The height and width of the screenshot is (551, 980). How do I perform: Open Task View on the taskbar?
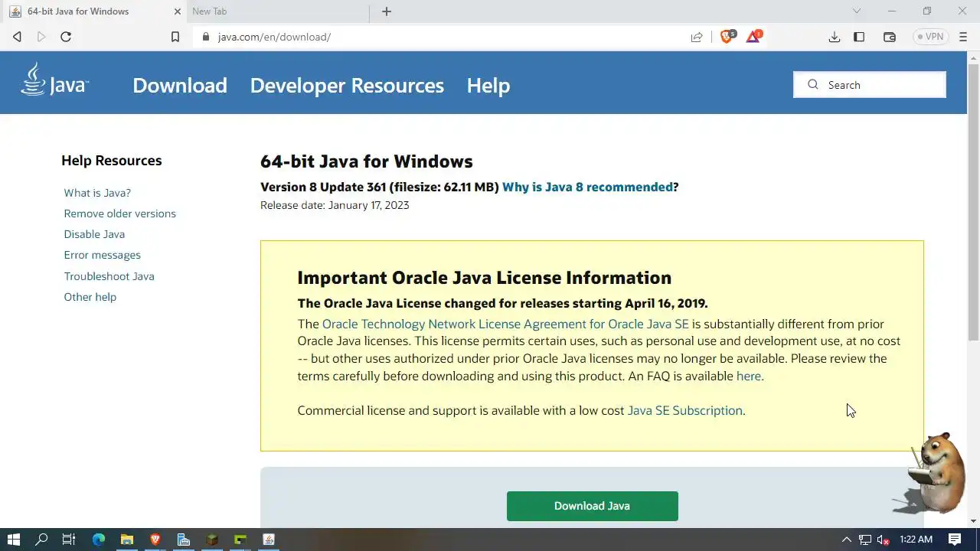(69, 540)
